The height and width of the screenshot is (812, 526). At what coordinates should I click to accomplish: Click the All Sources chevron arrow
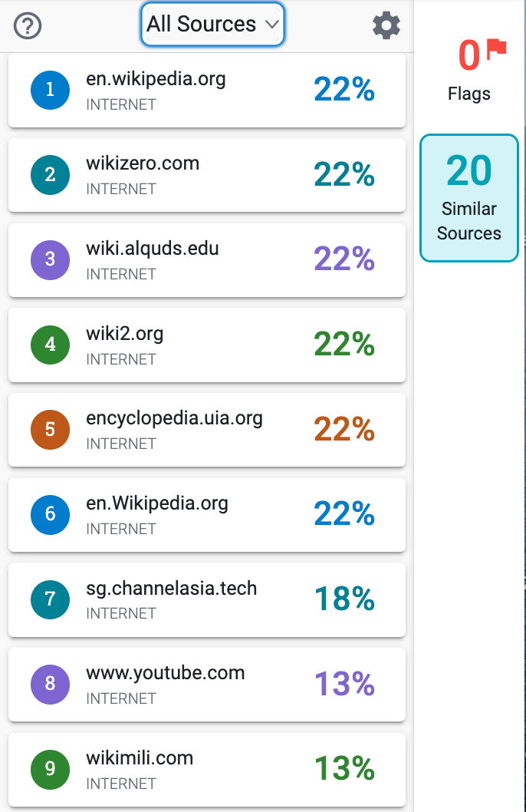pyautogui.click(x=272, y=25)
